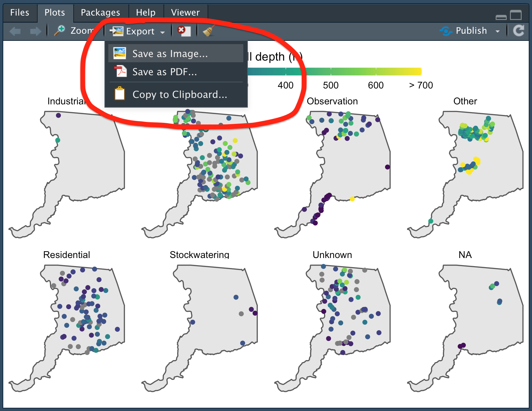
Task: Click the next plot forward arrow
Action: click(x=35, y=31)
